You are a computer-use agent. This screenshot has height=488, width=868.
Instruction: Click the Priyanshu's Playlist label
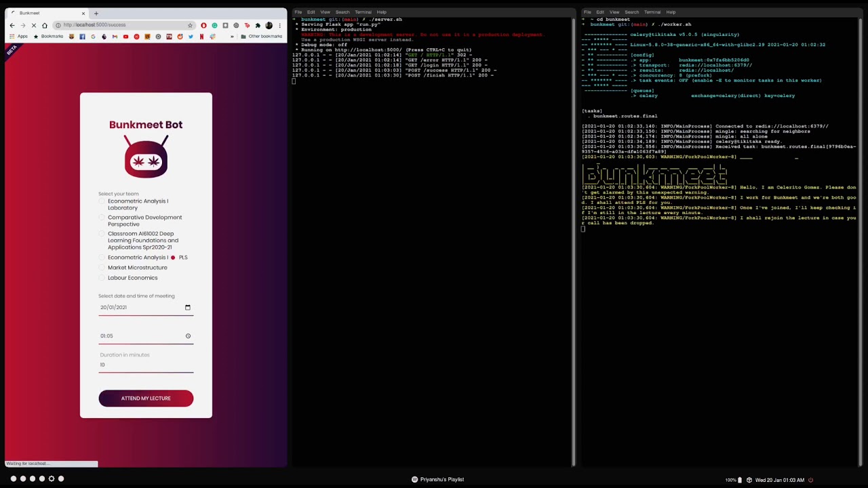click(442, 479)
